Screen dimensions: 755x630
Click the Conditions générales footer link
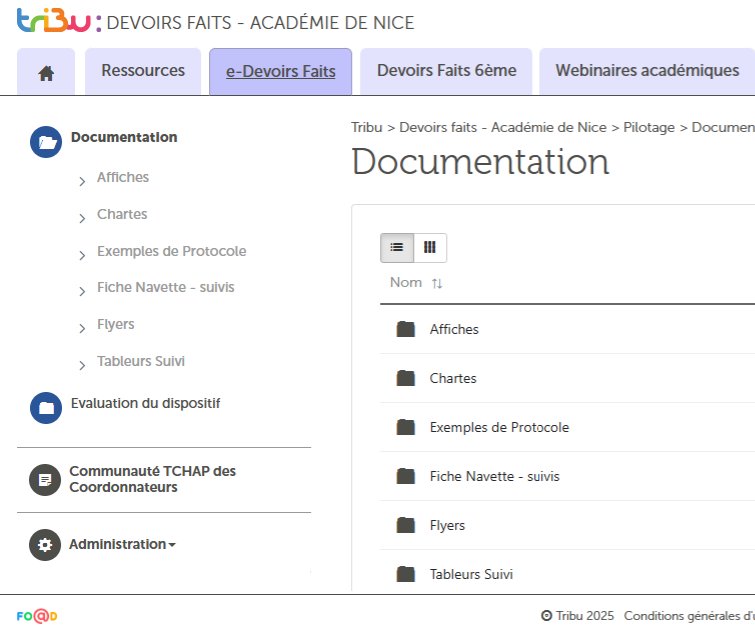point(689,616)
